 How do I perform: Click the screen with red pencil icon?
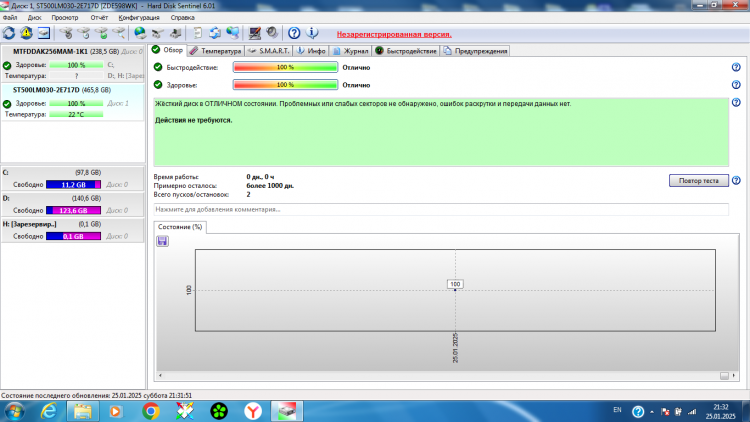(254, 33)
